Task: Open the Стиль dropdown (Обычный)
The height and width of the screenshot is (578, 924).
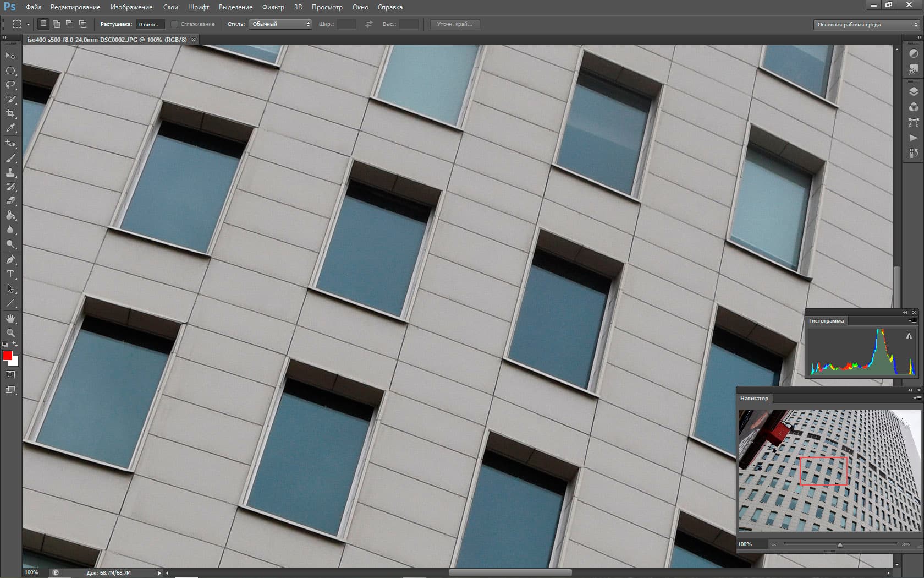Action: (x=280, y=24)
